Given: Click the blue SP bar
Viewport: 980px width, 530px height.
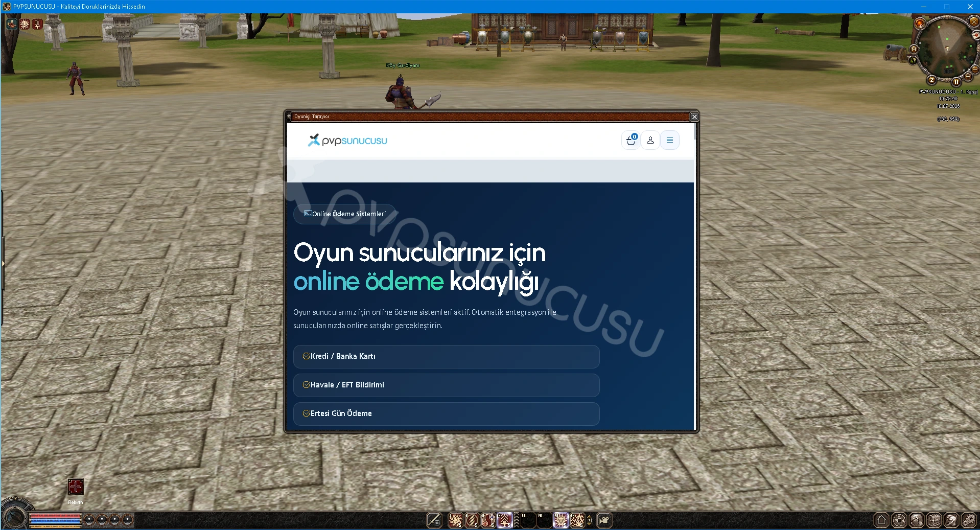Looking at the screenshot, I should (x=55, y=521).
